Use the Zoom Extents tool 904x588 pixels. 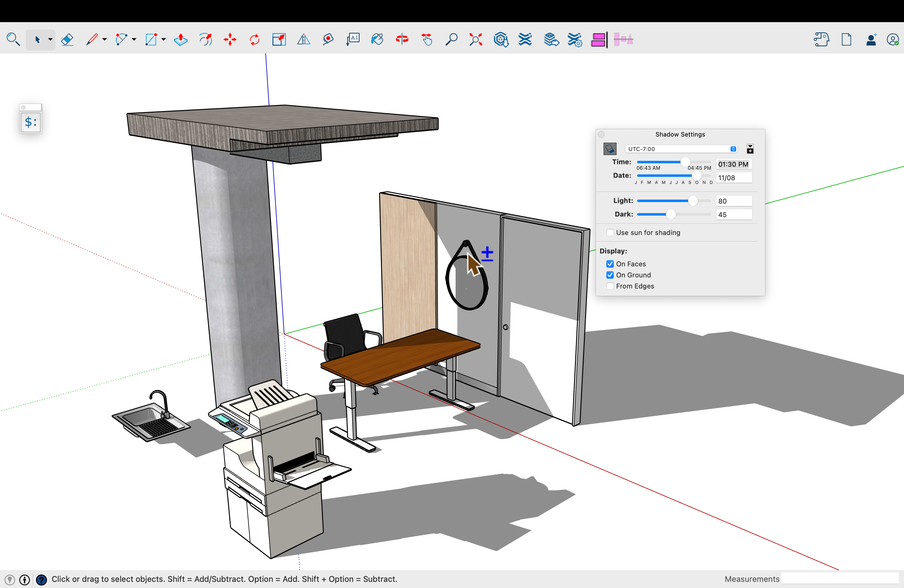tap(476, 39)
